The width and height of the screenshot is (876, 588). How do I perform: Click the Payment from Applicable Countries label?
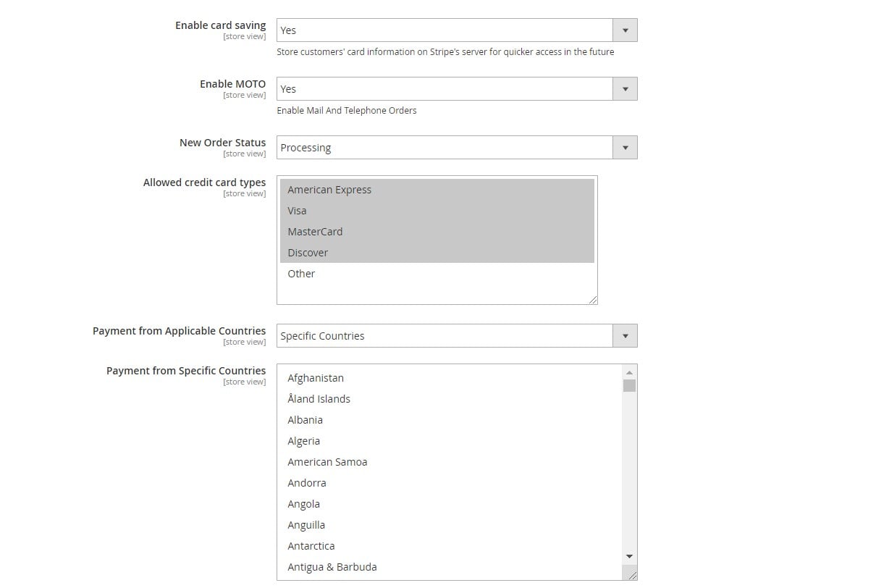point(179,331)
